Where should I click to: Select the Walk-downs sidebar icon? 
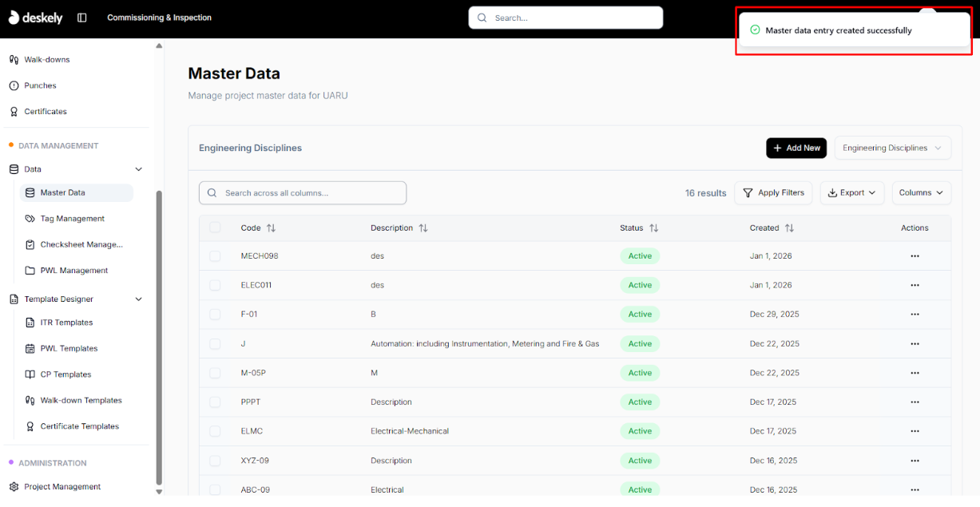tap(14, 59)
